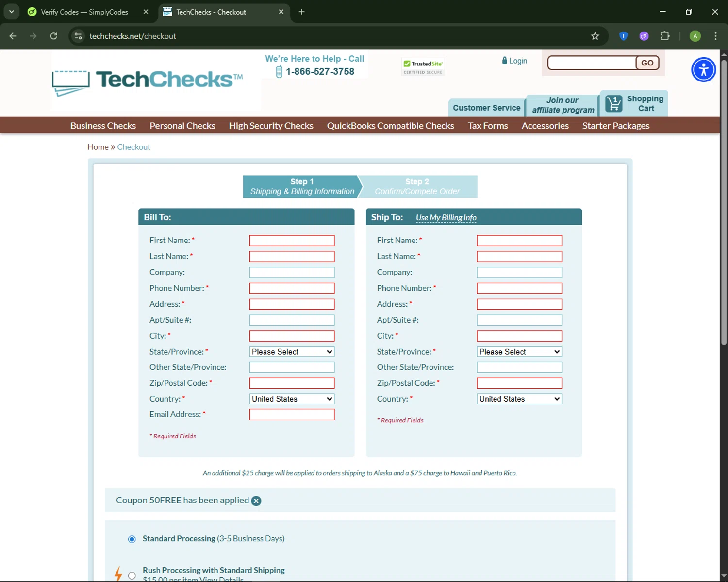The image size is (728, 582).
Task: Click the Rush Processing lightning bolt icon
Action: click(118, 573)
